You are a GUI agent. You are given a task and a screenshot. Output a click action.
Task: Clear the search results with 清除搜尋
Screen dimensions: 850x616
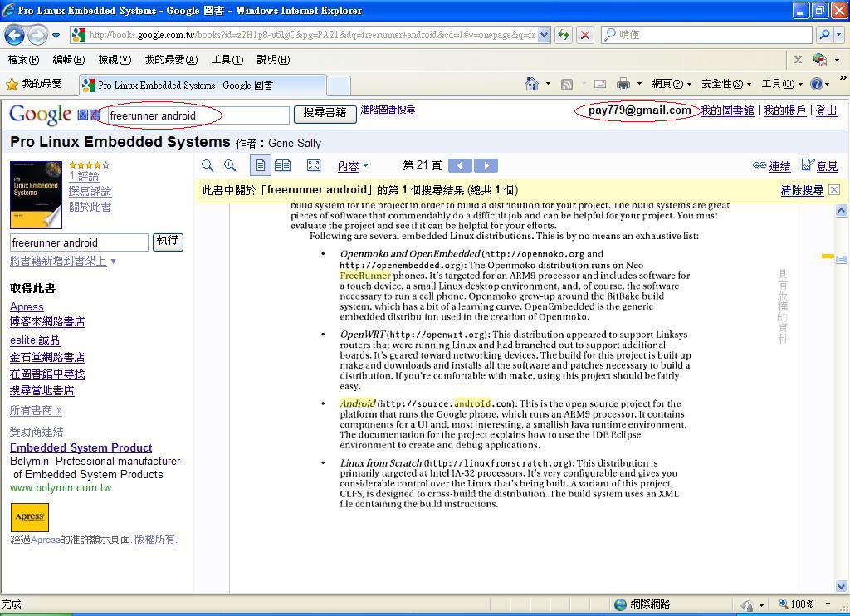[801, 189]
